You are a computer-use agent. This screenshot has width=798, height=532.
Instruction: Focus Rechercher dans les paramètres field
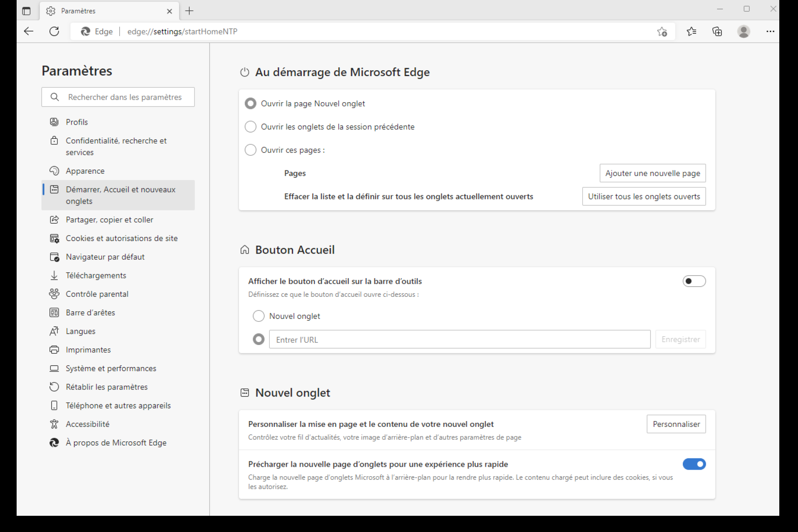click(x=118, y=97)
